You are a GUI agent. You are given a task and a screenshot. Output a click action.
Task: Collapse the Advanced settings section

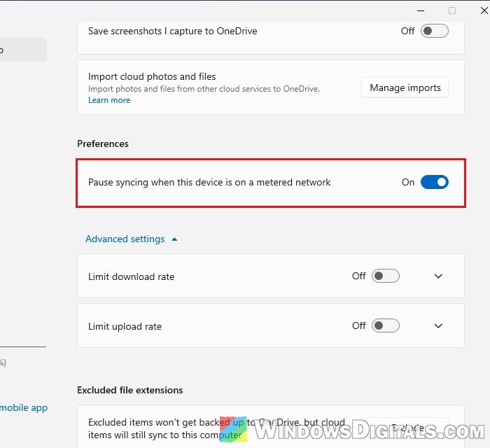(x=132, y=239)
